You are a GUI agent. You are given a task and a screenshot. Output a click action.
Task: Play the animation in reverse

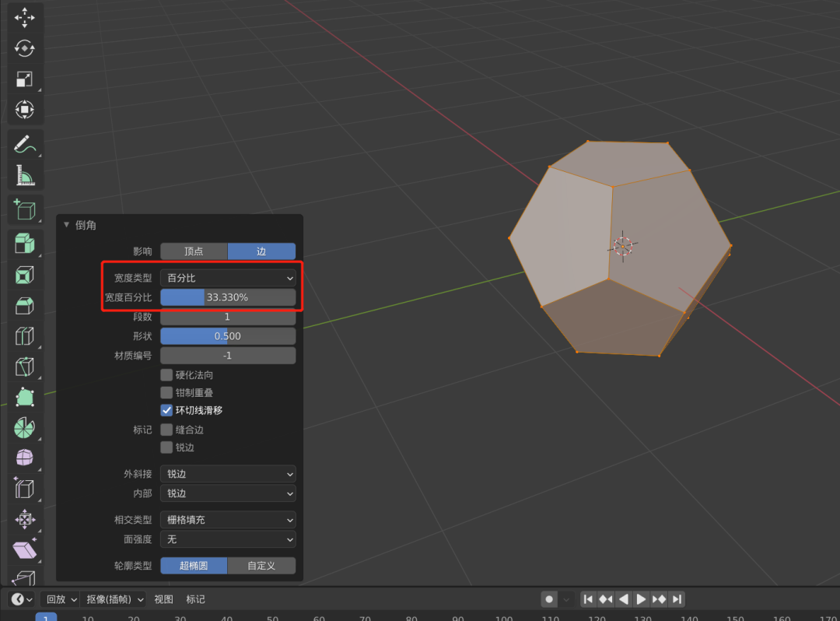624,599
